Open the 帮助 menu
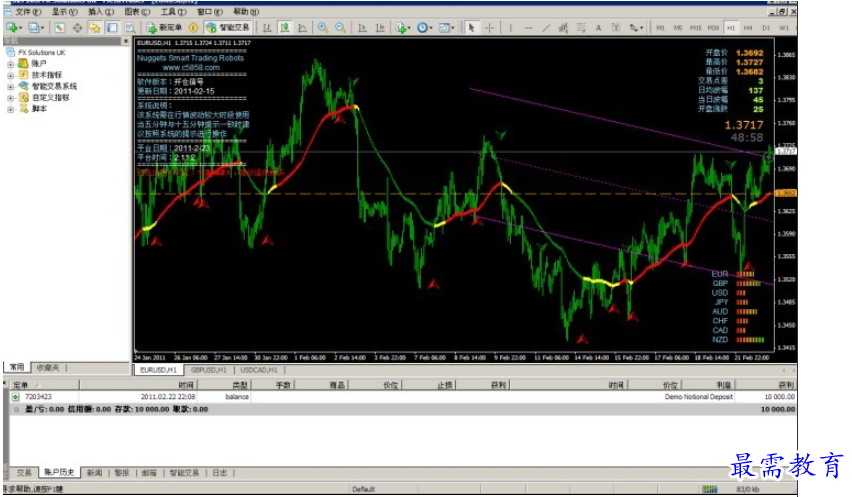 coord(246,11)
